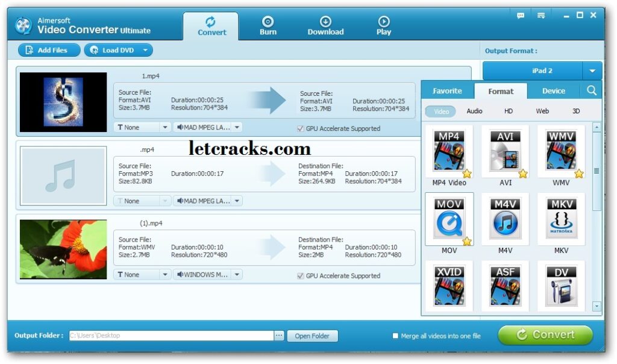This screenshot has height=364, width=617.
Task: Toggle favorite star on MP4 Video
Action: point(467,173)
